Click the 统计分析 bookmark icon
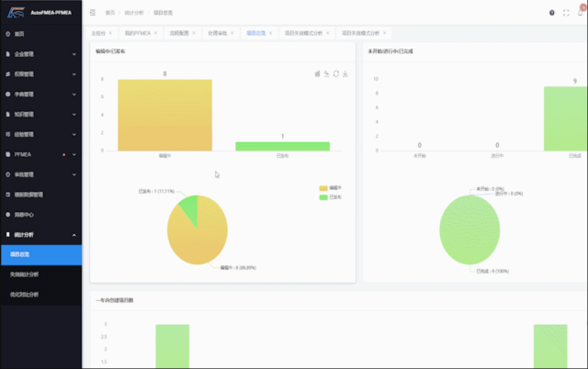588x369 pixels. tap(8, 234)
